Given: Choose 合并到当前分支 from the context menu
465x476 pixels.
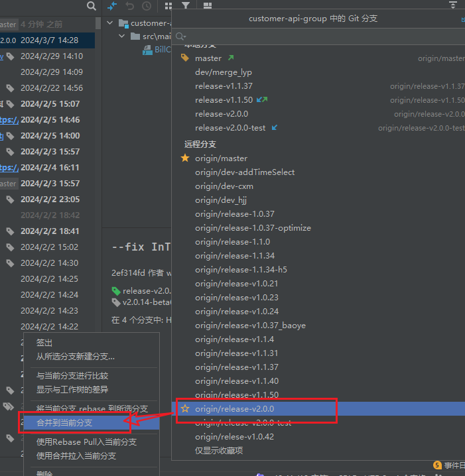Looking at the screenshot, I should (x=64, y=423).
